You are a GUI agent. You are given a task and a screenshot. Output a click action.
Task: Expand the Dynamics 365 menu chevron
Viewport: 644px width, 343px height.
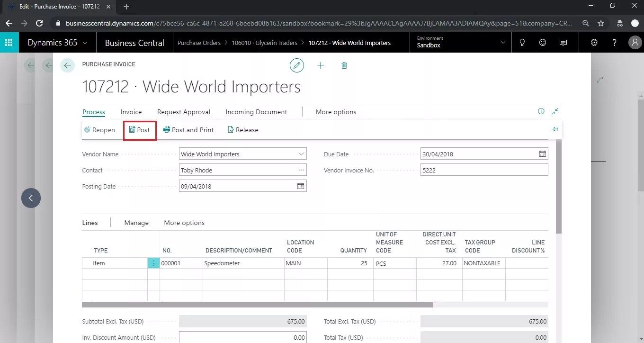coord(85,43)
